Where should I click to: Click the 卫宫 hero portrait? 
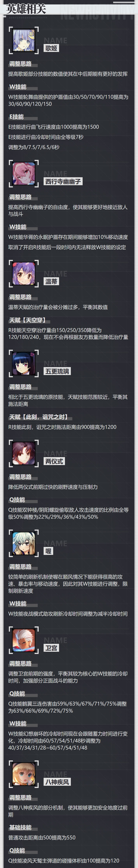[24, 640]
